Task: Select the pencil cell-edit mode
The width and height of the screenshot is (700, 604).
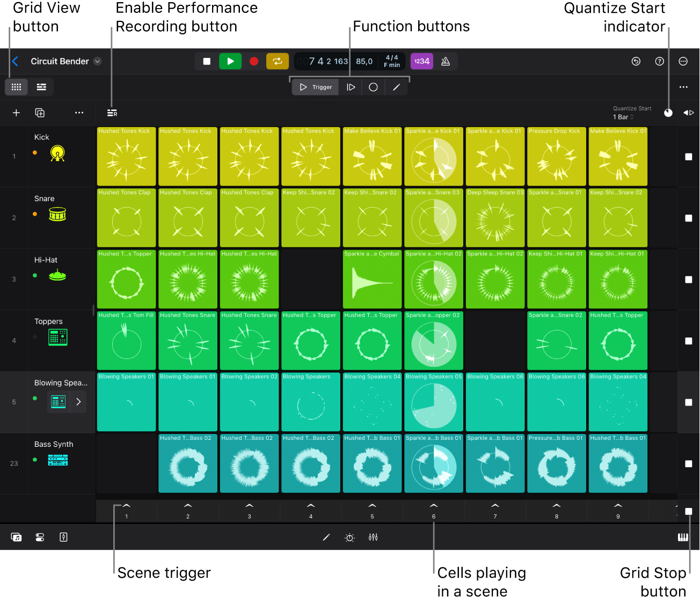Action: (x=397, y=86)
